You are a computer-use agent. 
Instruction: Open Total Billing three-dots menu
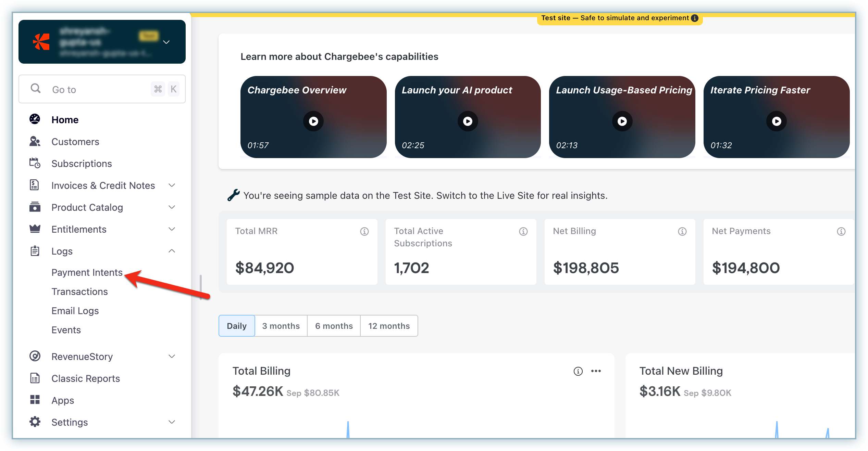tap(596, 371)
